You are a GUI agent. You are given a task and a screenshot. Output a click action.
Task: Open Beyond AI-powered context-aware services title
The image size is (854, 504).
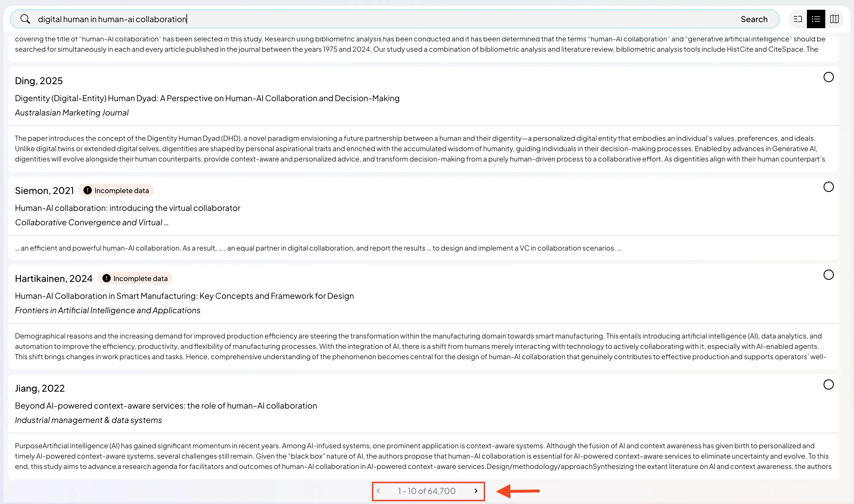(166, 406)
